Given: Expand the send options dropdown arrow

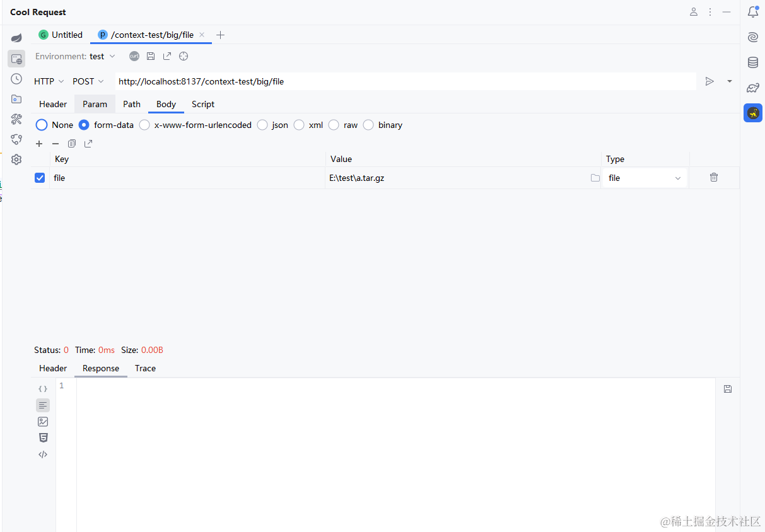Looking at the screenshot, I should pos(730,81).
